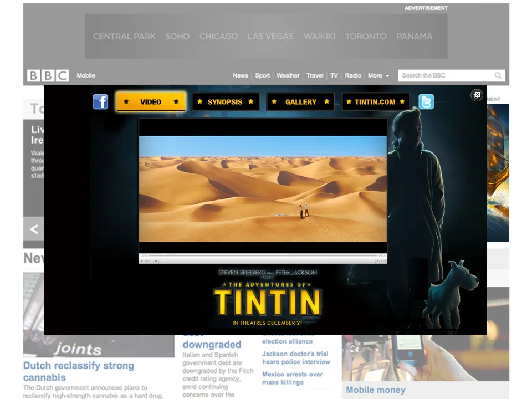Screen dimensions: 532x399
Task: Open Dutch reclassify strong cannabis headline
Action: (79, 371)
